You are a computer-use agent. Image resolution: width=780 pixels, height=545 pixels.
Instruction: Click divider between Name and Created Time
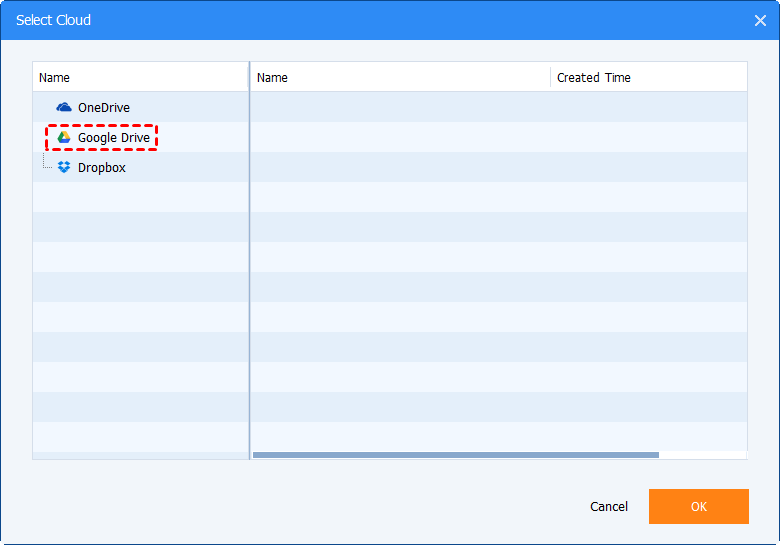pyautogui.click(x=550, y=77)
